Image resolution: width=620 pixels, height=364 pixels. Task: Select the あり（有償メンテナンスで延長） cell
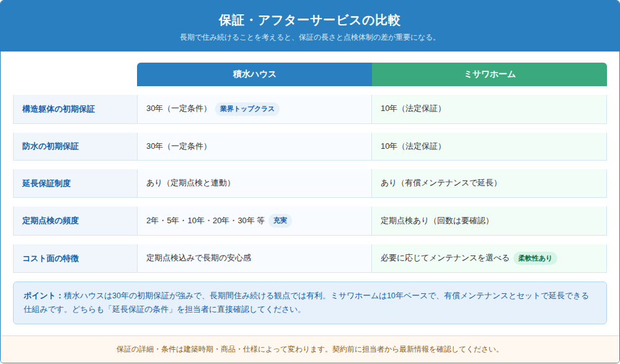(489, 184)
